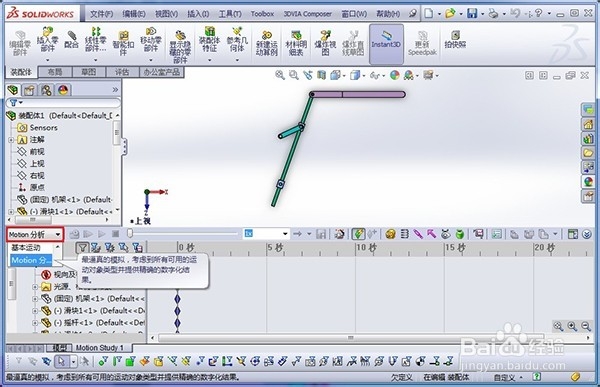Click the zoom to fit view icon
This screenshot has height=387, width=600.
tap(280, 75)
